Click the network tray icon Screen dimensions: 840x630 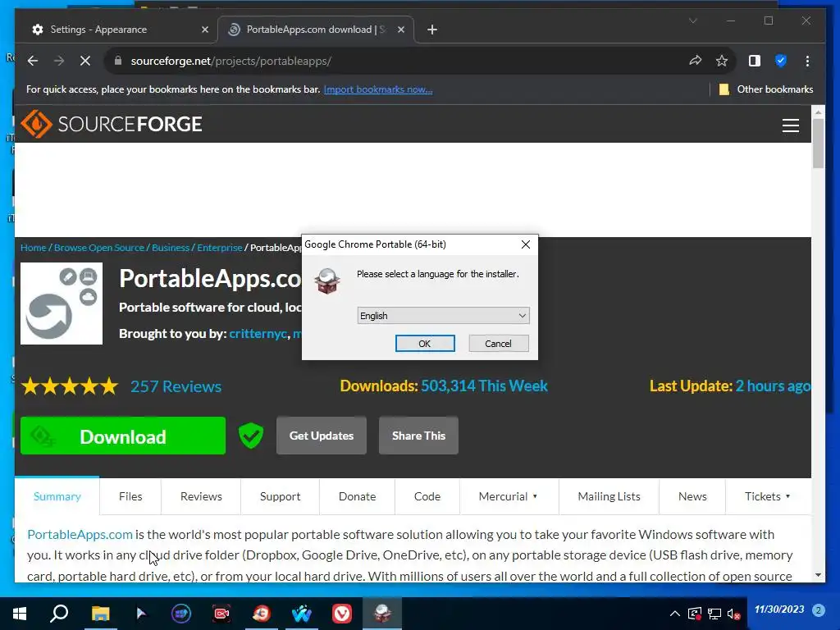click(x=714, y=614)
